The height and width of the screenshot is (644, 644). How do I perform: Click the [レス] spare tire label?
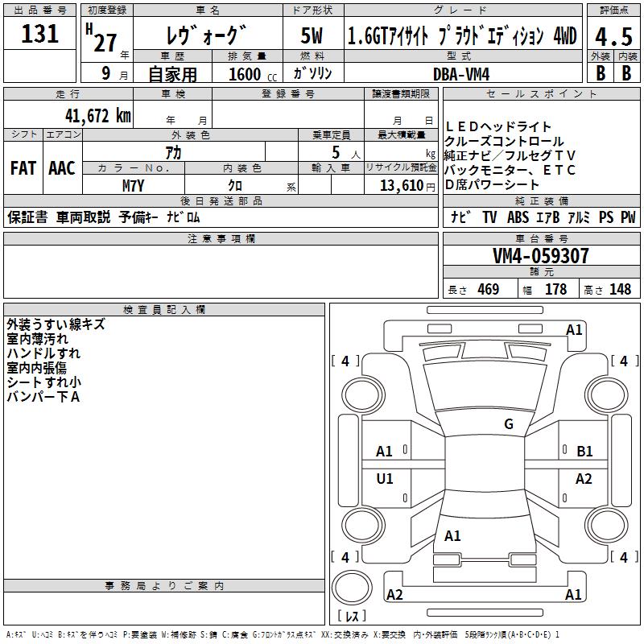click(352, 615)
